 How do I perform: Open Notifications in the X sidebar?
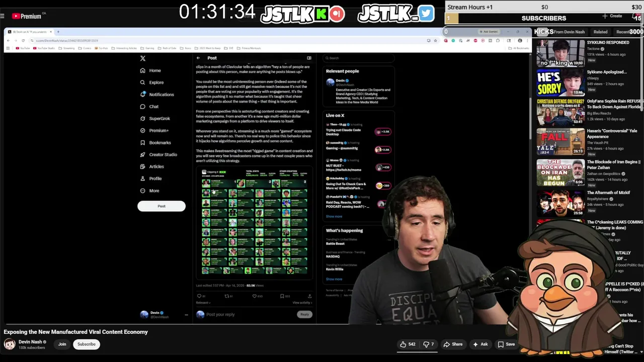(157, 95)
